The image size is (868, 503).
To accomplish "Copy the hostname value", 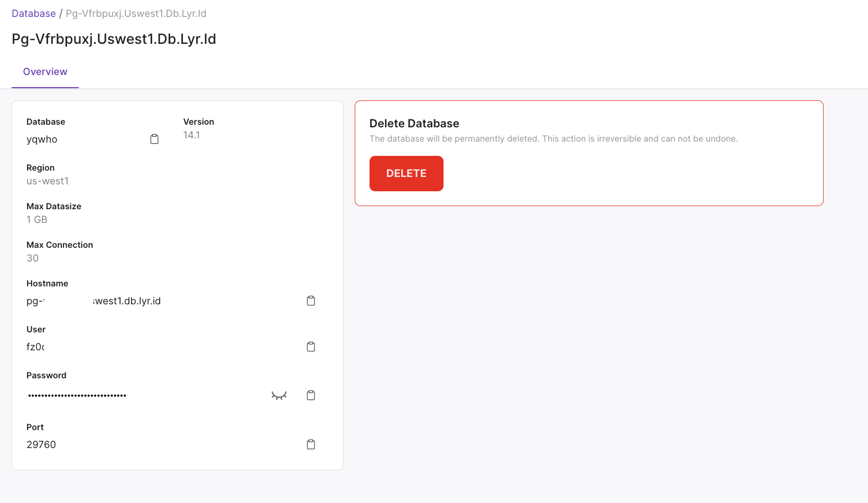I will pos(311,300).
